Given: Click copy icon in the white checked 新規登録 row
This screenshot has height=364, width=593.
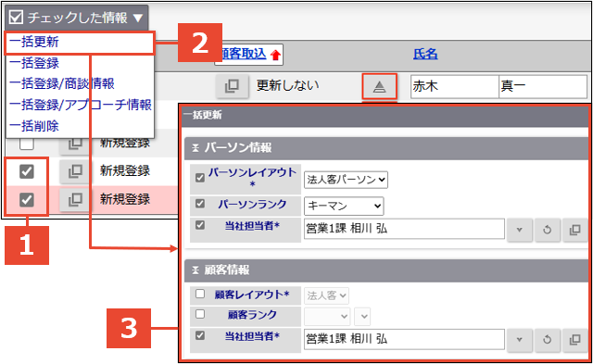Looking at the screenshot, I should 75,171.
